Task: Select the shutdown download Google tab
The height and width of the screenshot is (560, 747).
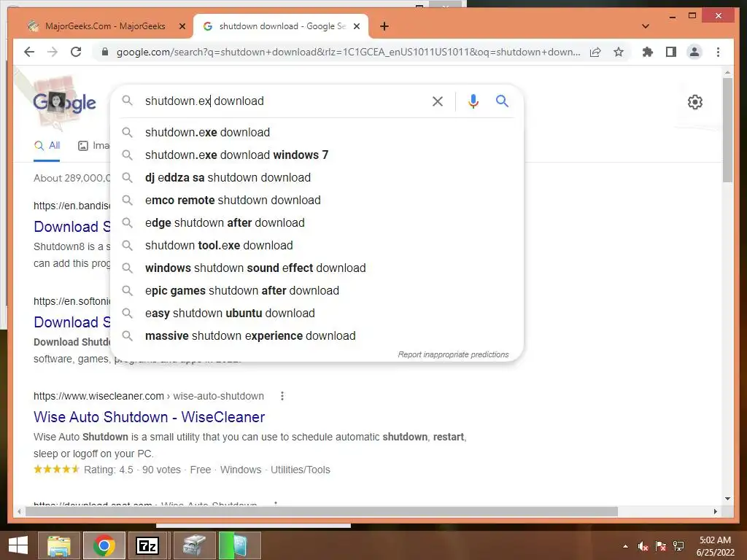Action: point(281,26)
